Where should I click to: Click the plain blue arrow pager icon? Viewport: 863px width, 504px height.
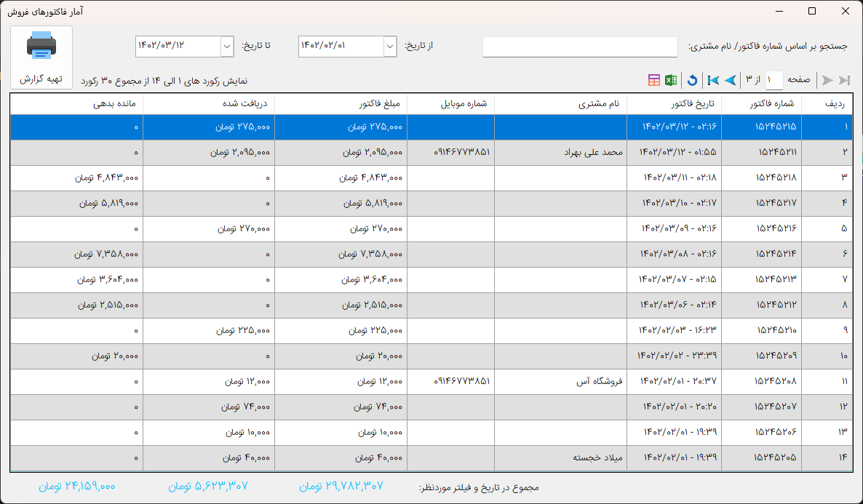(731, 80)
